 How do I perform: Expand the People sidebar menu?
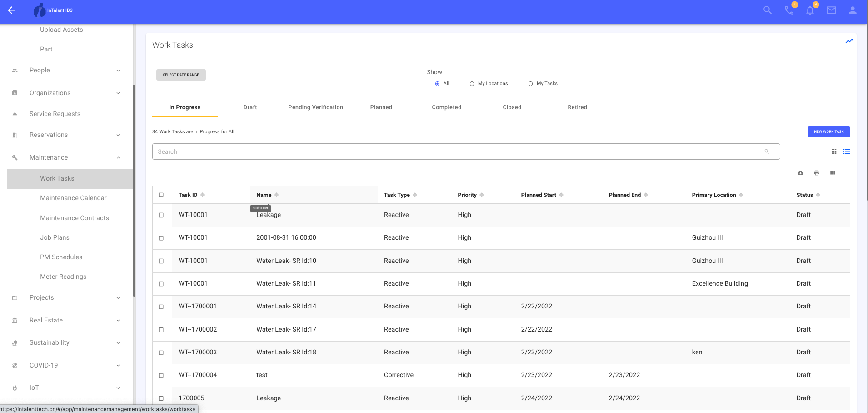click(x=118, y=71)
